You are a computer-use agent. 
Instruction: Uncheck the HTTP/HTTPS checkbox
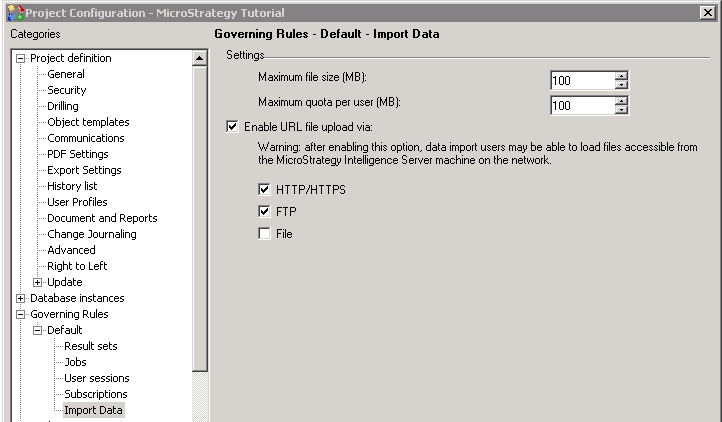point(265,189)
